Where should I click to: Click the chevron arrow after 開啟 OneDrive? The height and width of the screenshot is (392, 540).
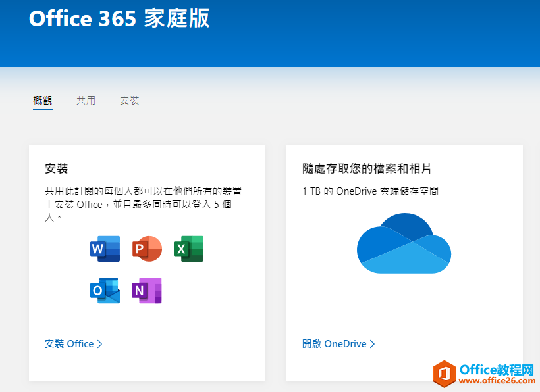(373, 344)
